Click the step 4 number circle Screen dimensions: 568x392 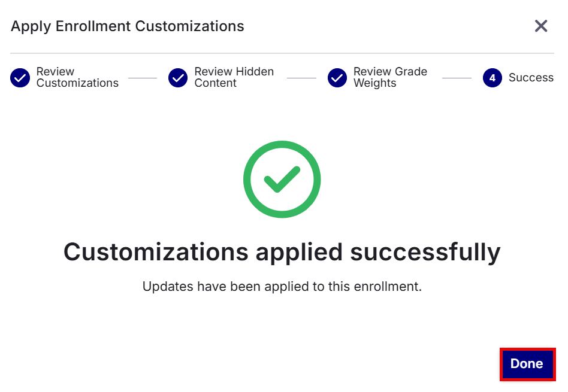coord(493,77)
